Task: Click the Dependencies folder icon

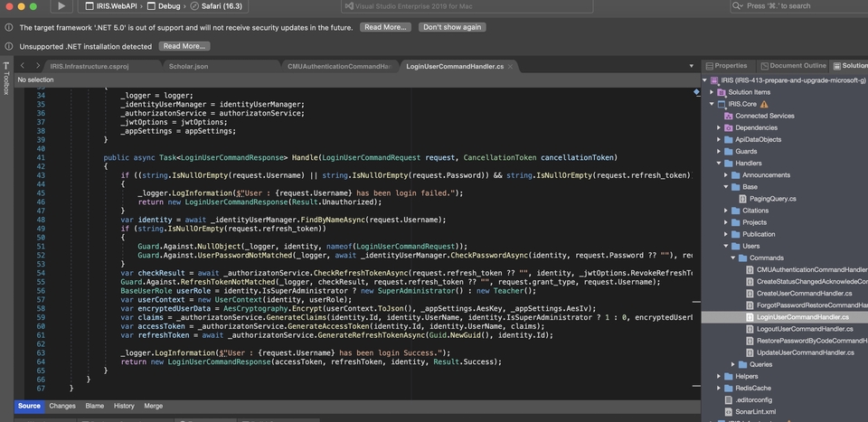Action: (x=729, y=127)
